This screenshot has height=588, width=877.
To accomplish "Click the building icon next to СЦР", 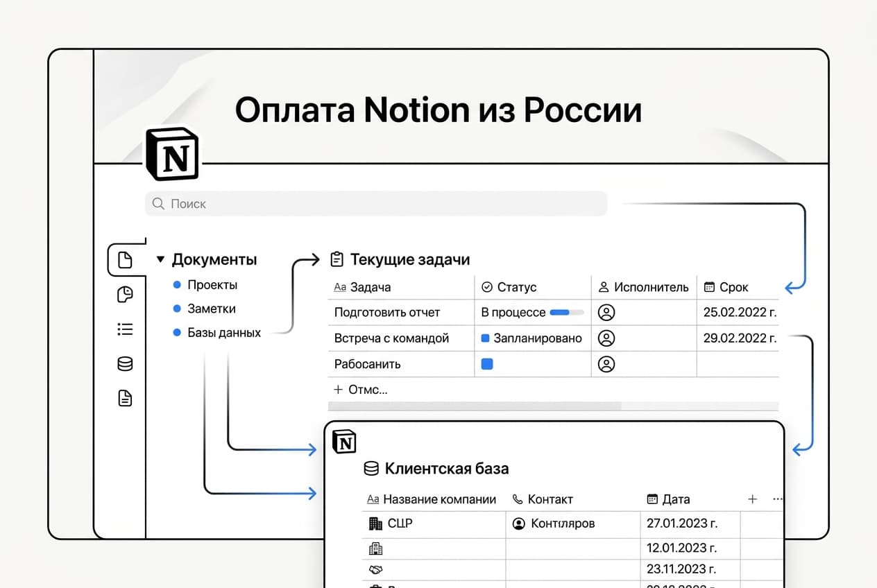I will point(375,524).
